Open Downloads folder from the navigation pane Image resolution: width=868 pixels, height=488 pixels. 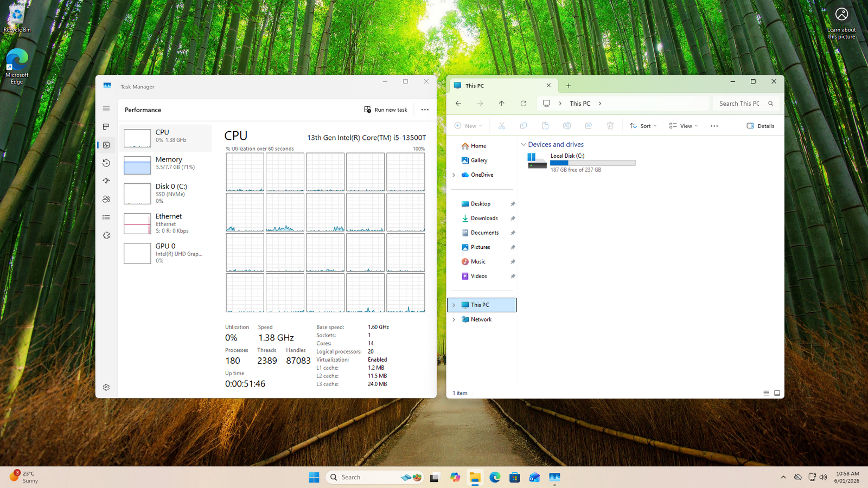pyautogui.click(x=484, y=219)
